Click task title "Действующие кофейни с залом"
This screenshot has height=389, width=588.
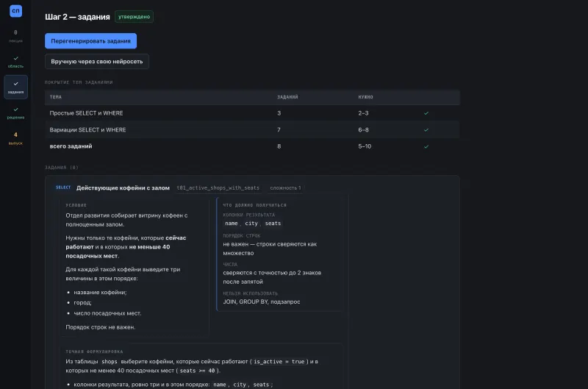click(123, 188)
